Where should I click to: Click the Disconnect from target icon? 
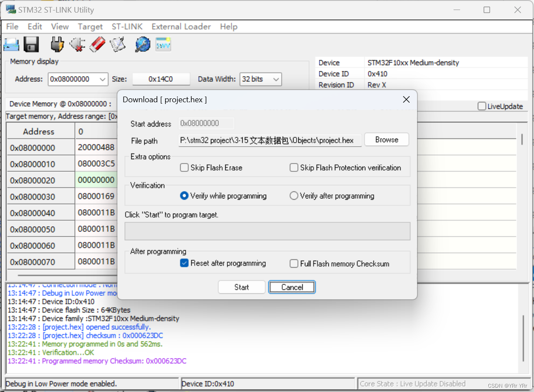click(x=77, y=44)
